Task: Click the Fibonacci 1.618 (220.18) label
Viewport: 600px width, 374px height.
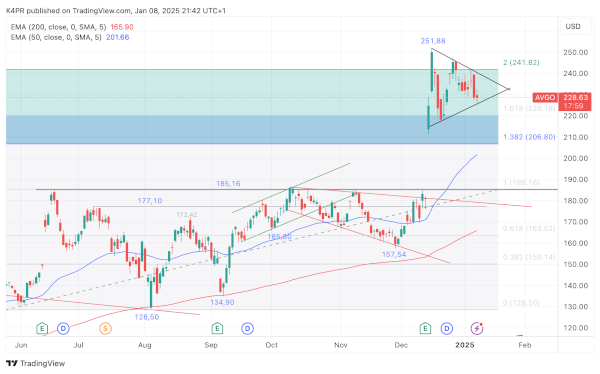Action: [529, 108]
